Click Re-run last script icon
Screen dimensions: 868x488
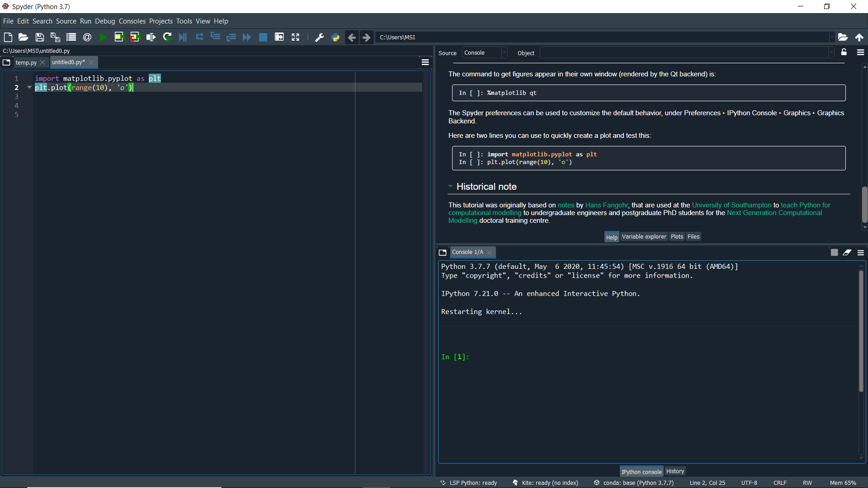point(167,37)
